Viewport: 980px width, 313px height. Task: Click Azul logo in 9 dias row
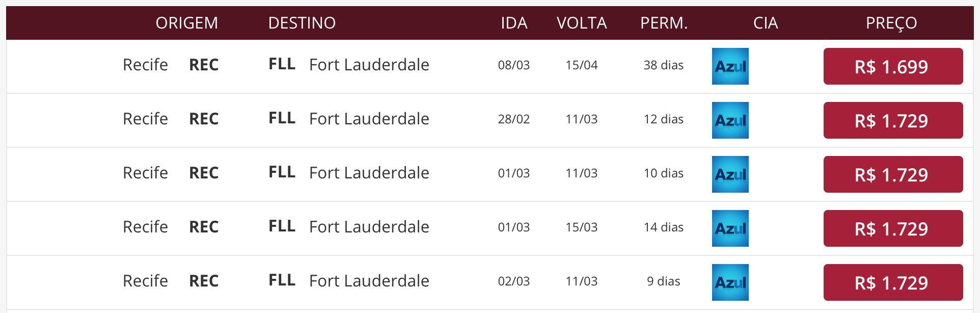point(730,282)
